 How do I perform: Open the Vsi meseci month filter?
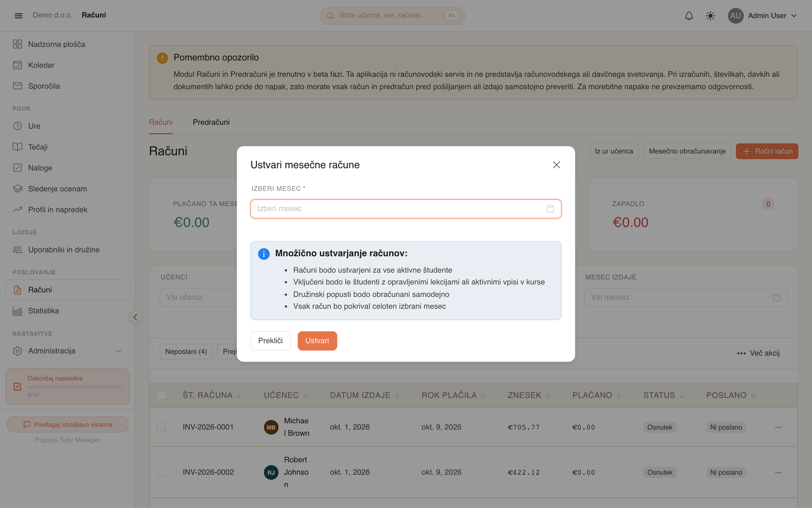click(686, 297)
